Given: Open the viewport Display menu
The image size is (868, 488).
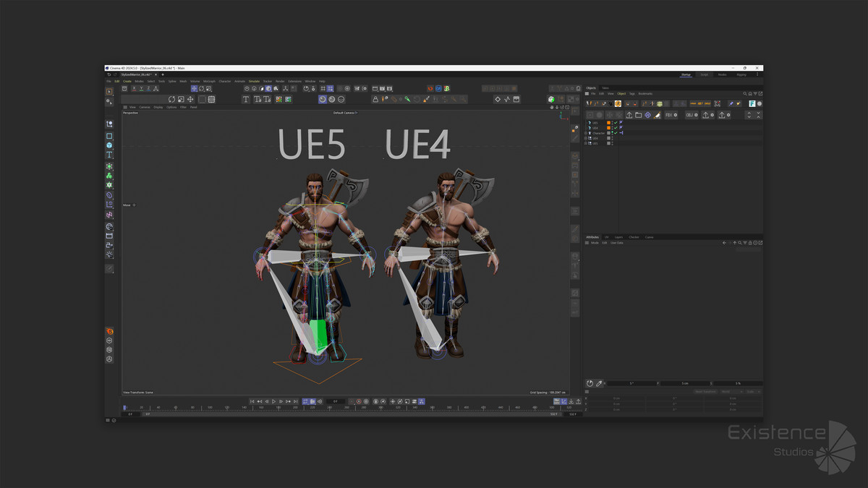Looking at the screenshot, I should point(158,107).
